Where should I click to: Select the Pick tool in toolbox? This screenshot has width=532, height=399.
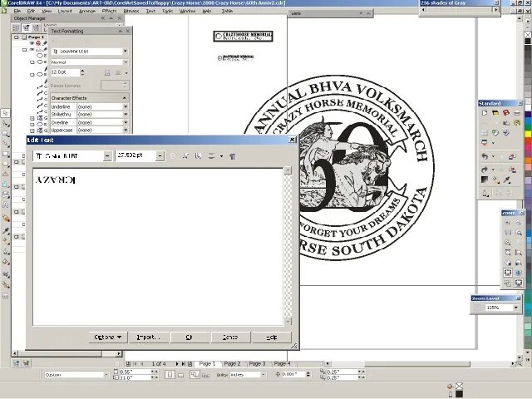click(x=6, y=113)
